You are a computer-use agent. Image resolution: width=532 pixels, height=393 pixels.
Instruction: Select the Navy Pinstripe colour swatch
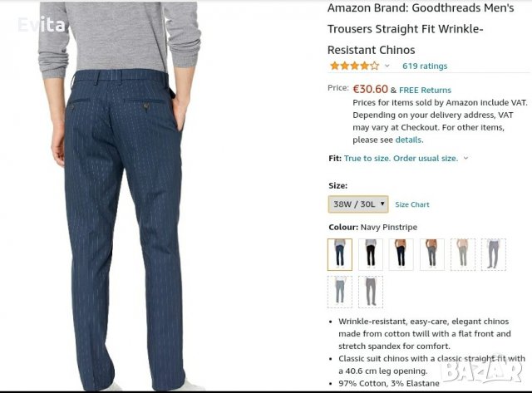pos(340,254)
